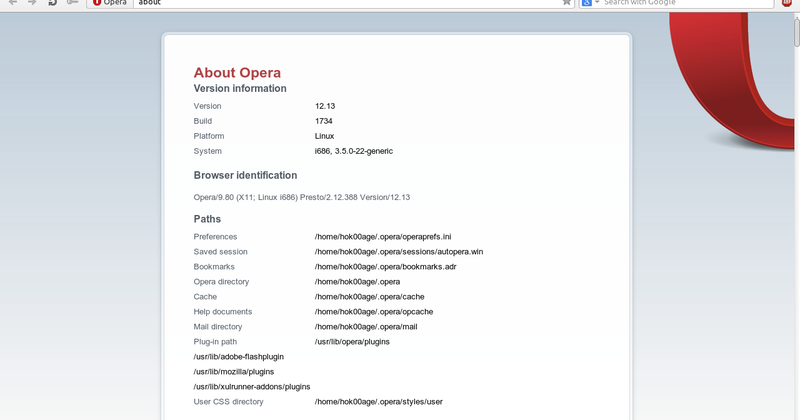Select system value 'i686, 3.5.0-22-generic'
Image resolution: width=800 pixels, height=420 pixels.
pyautogui.click(x=354, y=151)
